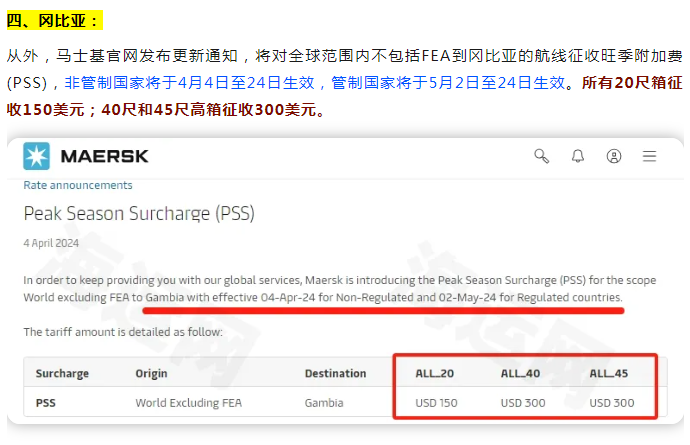This screenshot has width=690, height=445.
Task: Click the USD 150 rate cell
Action: tap(436, 403)
